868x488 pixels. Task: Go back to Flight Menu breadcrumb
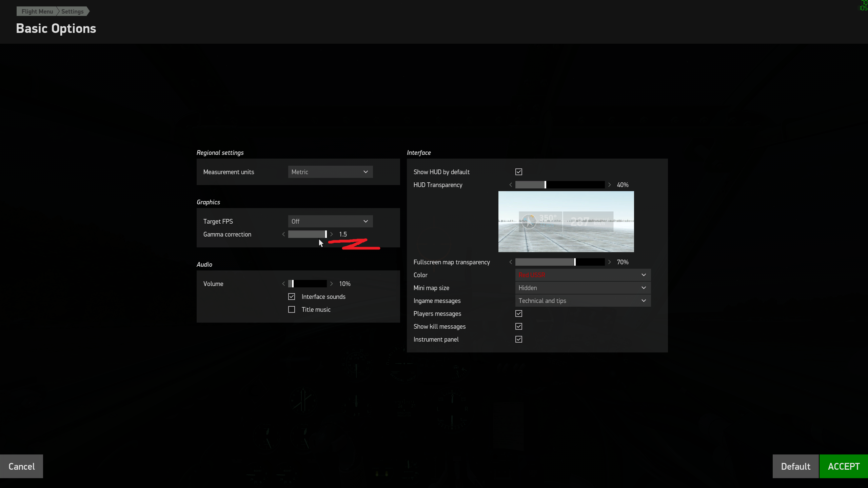point(37,12)
